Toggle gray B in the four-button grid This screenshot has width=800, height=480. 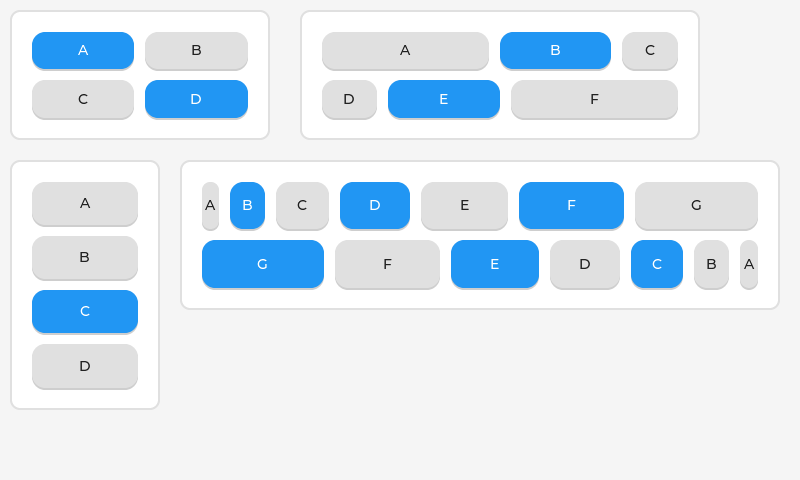click(196, 50)
